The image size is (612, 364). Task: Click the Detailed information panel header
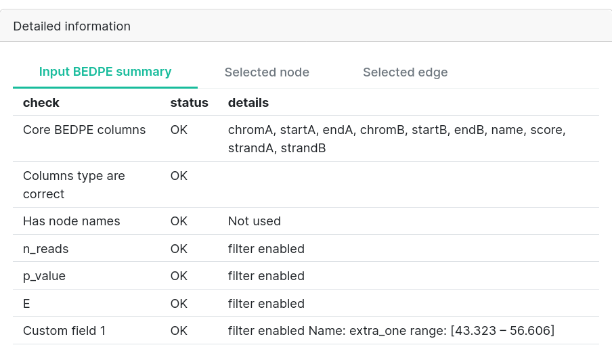[306, 26]
